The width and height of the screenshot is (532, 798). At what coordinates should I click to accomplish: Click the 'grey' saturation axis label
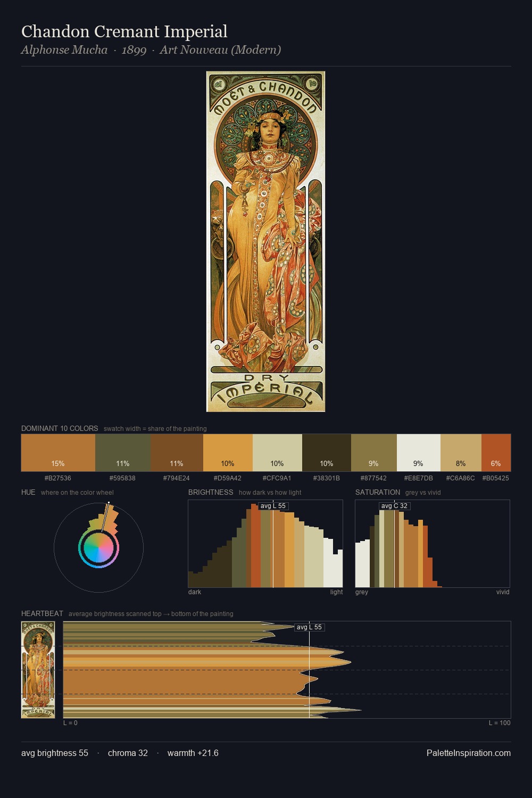click(362, 592)
